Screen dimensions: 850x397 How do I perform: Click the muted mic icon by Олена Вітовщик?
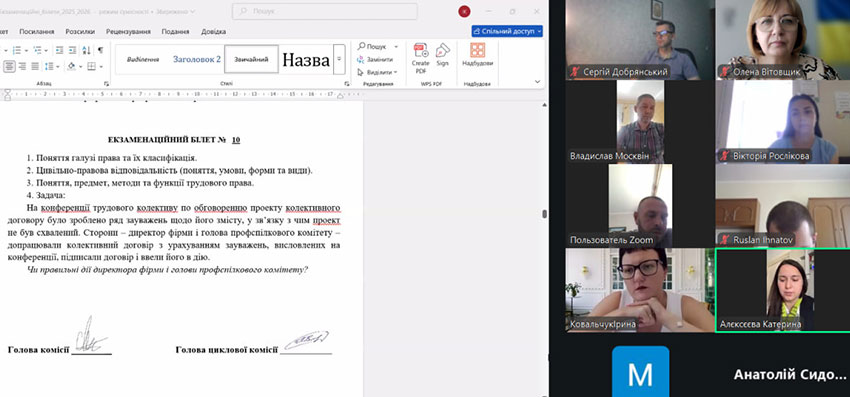pos(724,72)
